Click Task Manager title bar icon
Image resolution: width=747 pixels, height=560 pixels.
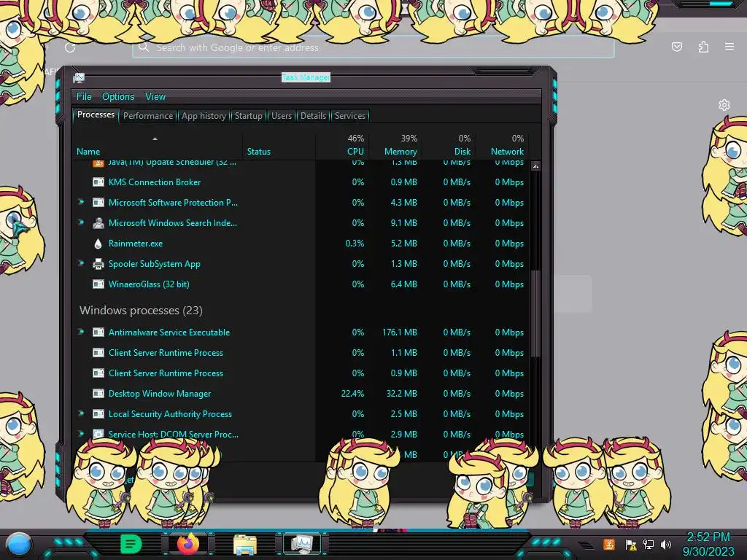79,78
